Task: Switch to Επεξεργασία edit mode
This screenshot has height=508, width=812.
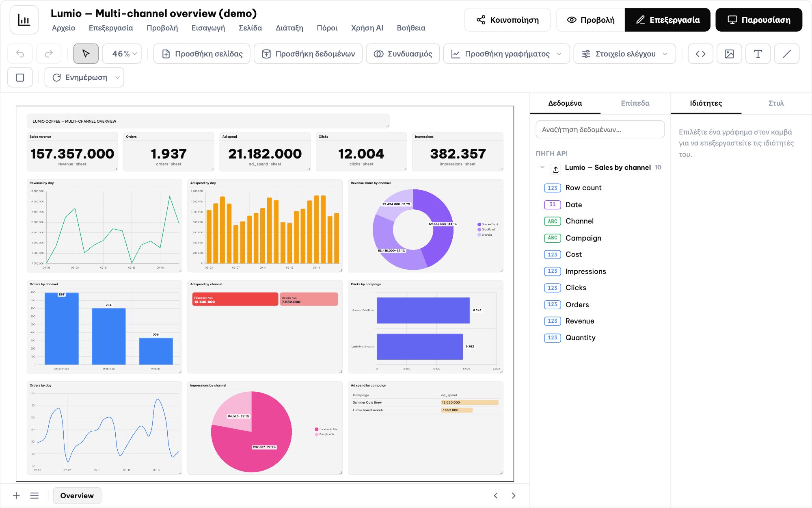Action: click(667, 20)
